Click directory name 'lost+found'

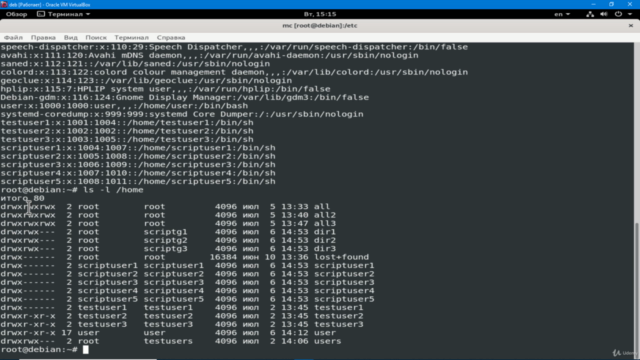(341, 257)
